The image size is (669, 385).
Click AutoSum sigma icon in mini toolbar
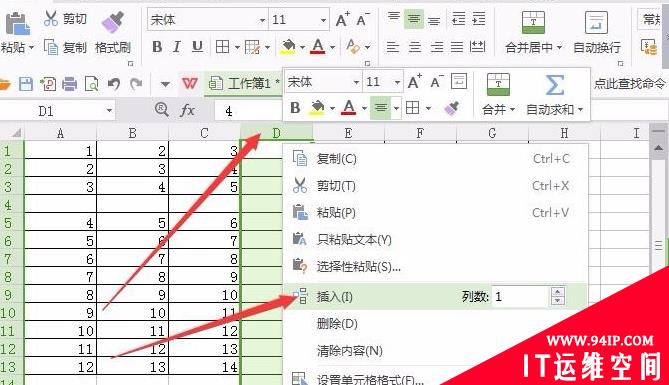(x=554, y=84)
